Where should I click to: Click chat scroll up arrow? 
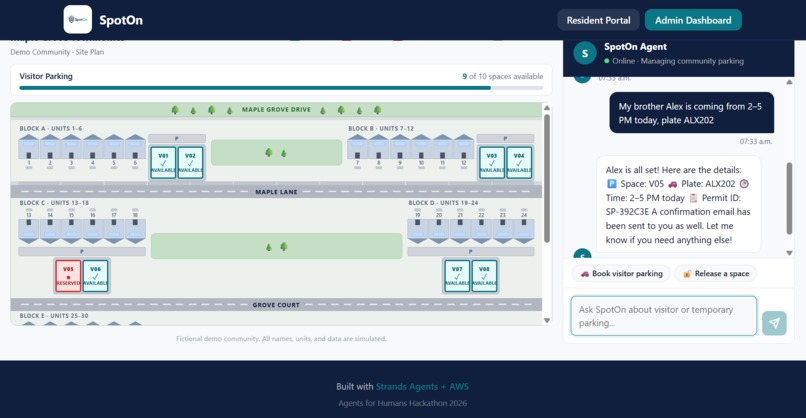click(x=789, y=82)
